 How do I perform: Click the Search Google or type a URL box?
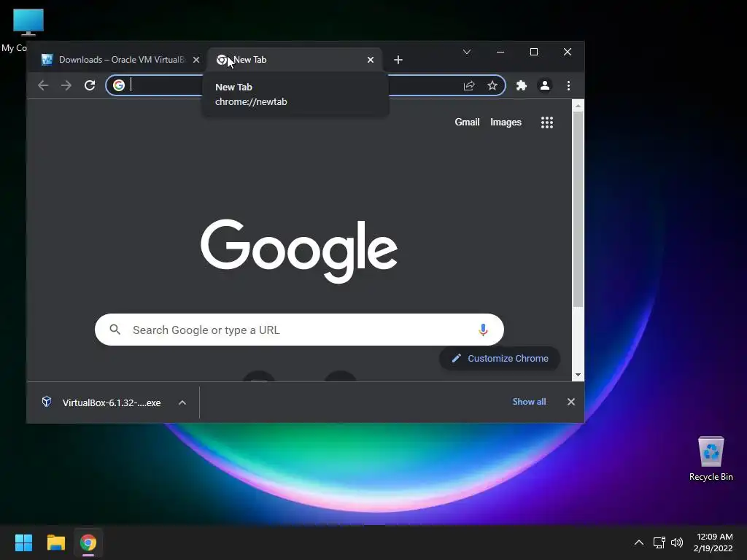click(x=299, y=330)
